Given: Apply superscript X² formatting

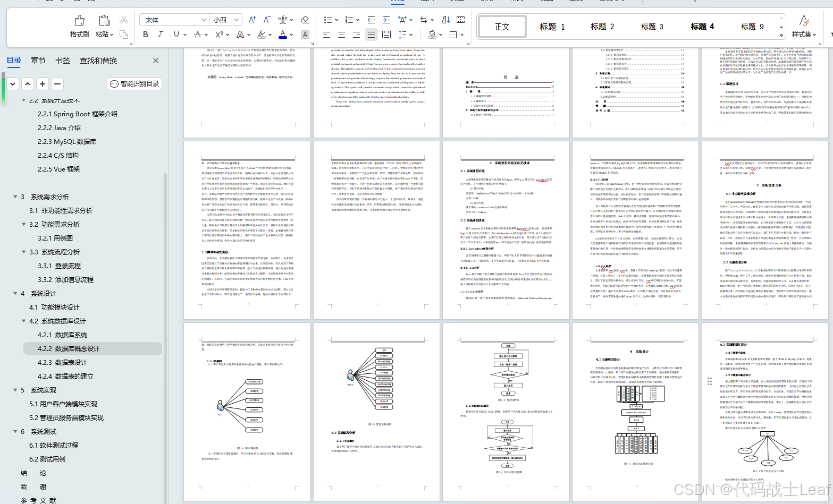Looking at the screenshot, I should point(219,35).
